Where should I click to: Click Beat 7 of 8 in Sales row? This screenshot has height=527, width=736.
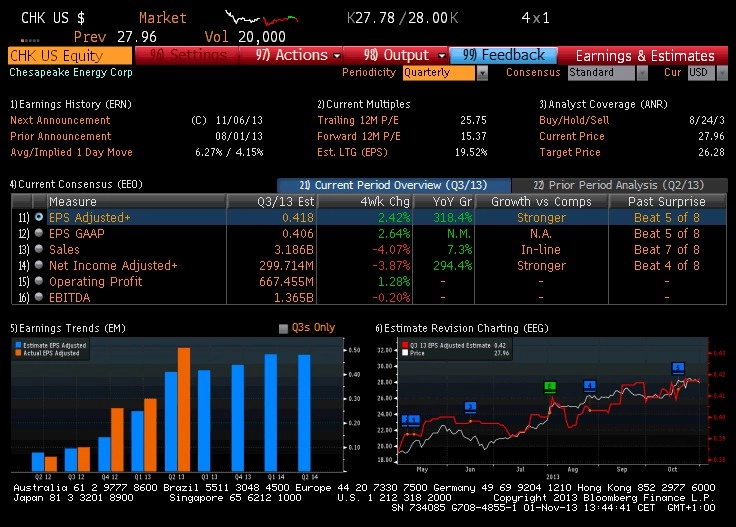click(x=667, y=250)
